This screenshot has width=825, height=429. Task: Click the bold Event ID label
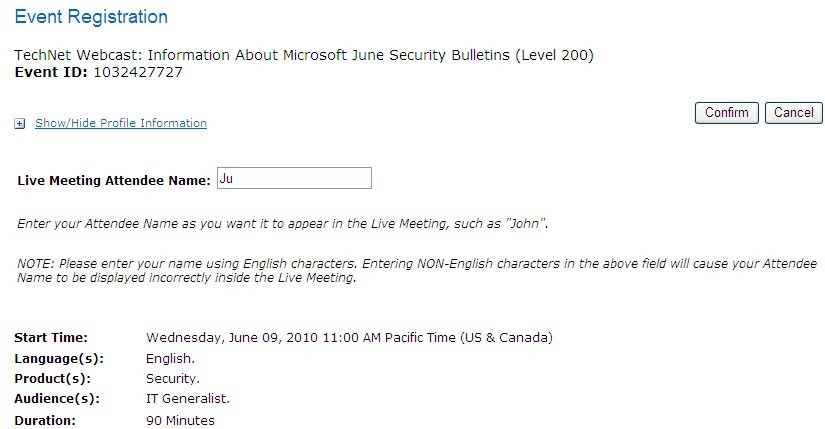coord(51,72)
